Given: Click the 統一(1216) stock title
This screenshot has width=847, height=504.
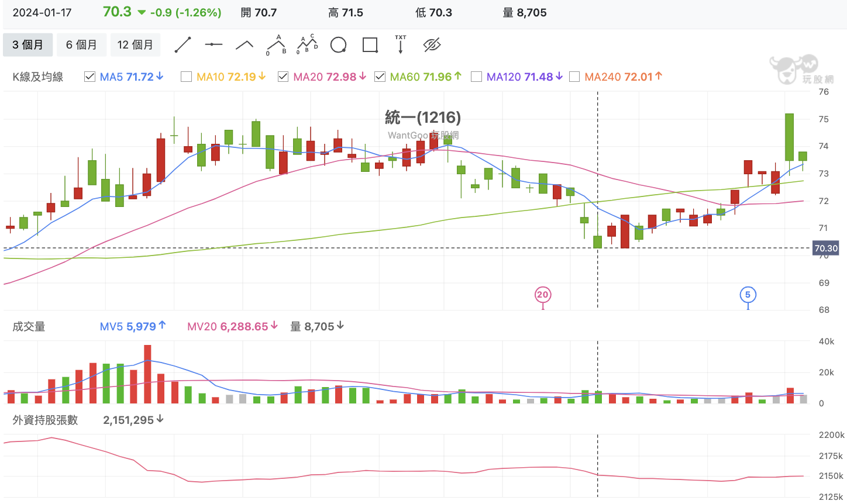Looking at the screenshot, I should [x=423, y=118].
